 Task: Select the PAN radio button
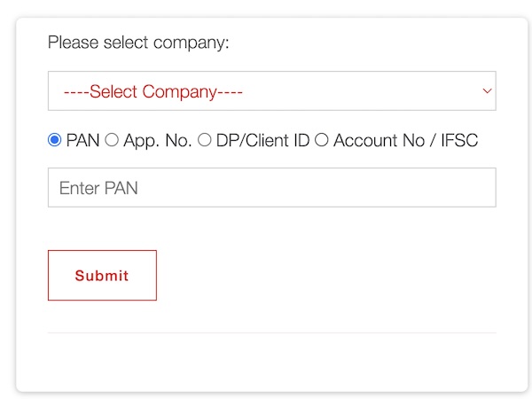click(x=54, y=140)
